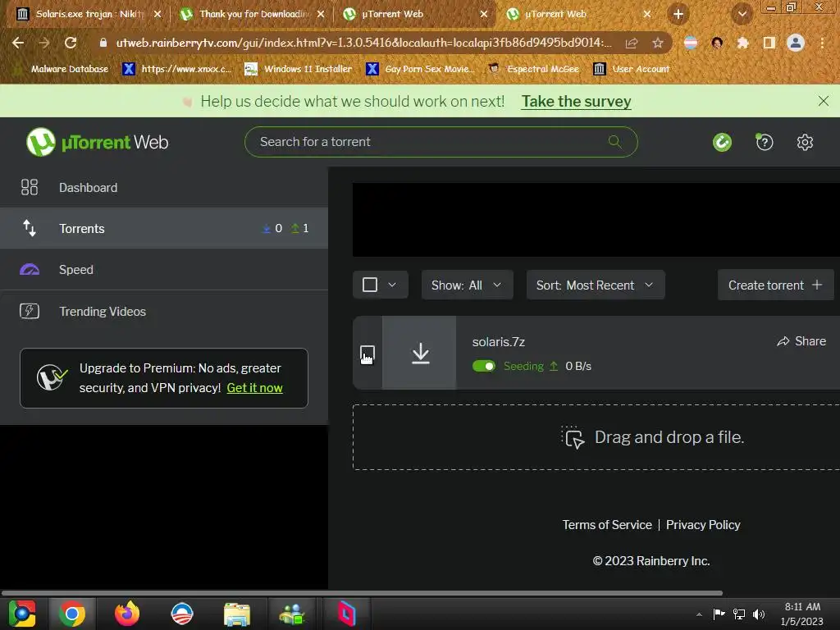This screenshot has width=840, height=630.
Task: Click the Create torrent button
Action: 775,285
